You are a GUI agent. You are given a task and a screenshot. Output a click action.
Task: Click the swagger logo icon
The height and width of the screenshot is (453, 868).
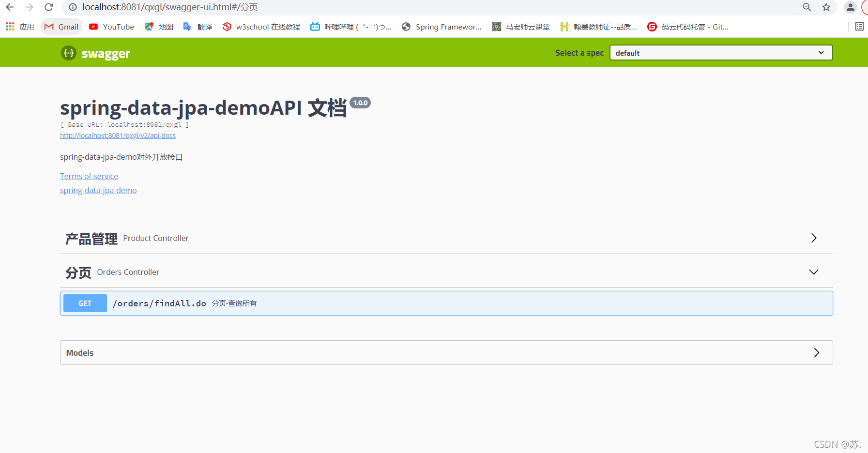tap(69, 53)
